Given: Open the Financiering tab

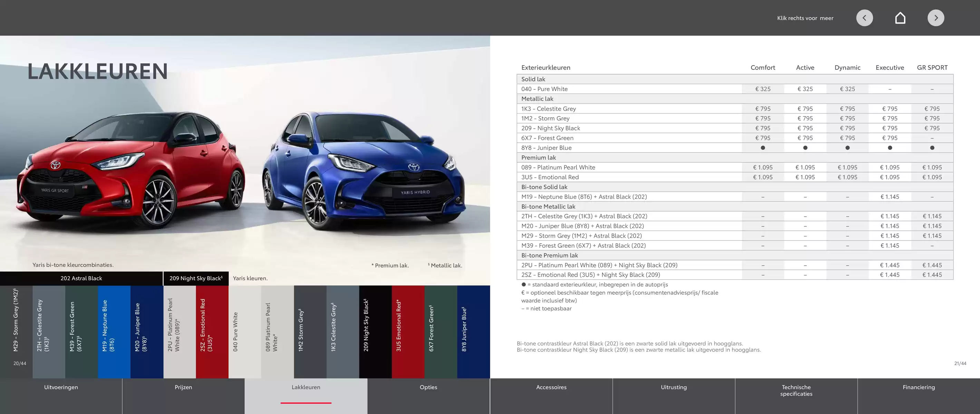Looking at the screenshot, I should point(919,396).
